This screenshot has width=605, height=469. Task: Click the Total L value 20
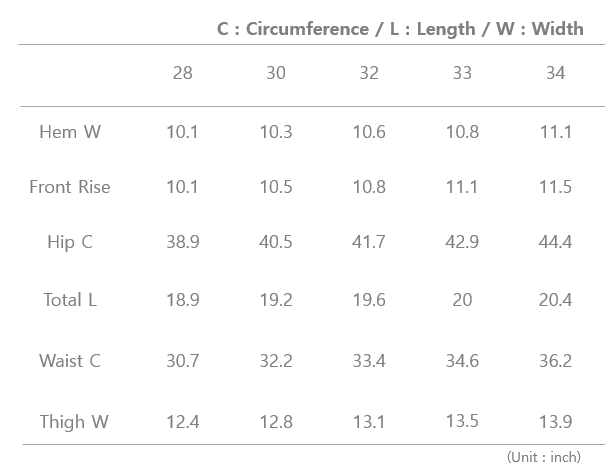[462, 300]
